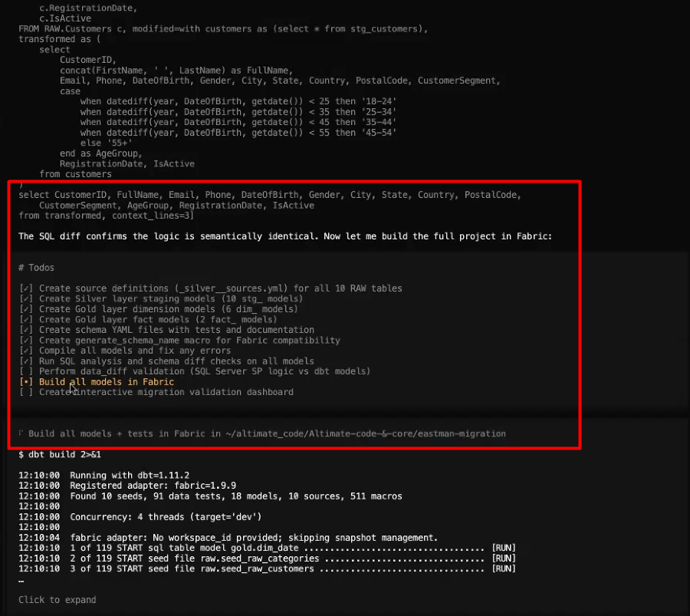690x616 pixels.
Task: Click the "else '55+'" SQL line
Action: click(106, 143)
